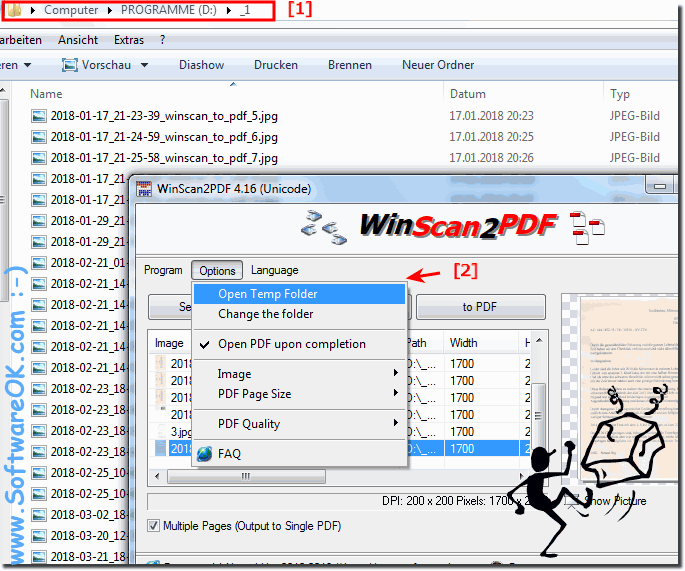685x571 pixels.
Task: Open the FAQ menu entry
Action: 299,453
